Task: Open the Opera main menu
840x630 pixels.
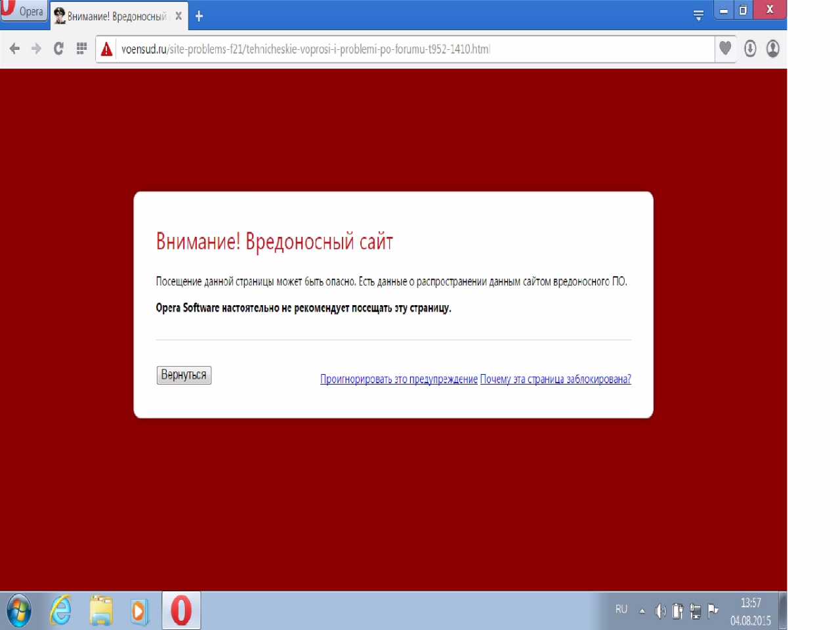Action: coord(24,11)
